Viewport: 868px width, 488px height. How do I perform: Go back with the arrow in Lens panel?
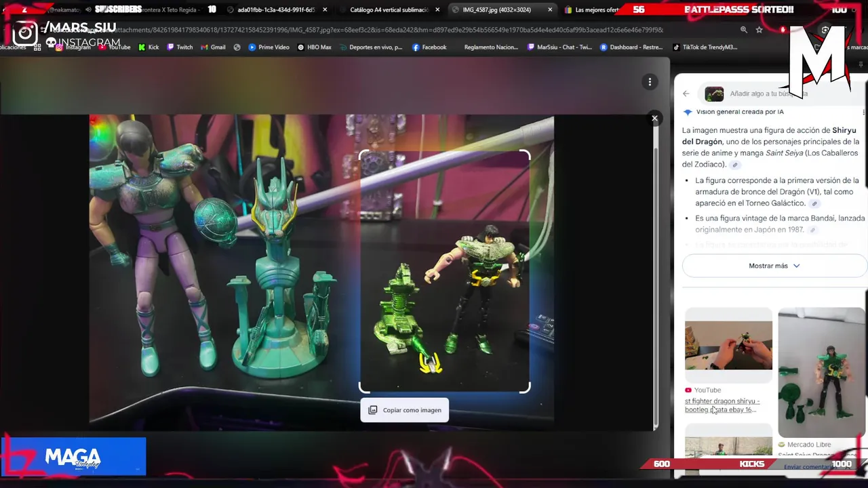pos(686,94)
